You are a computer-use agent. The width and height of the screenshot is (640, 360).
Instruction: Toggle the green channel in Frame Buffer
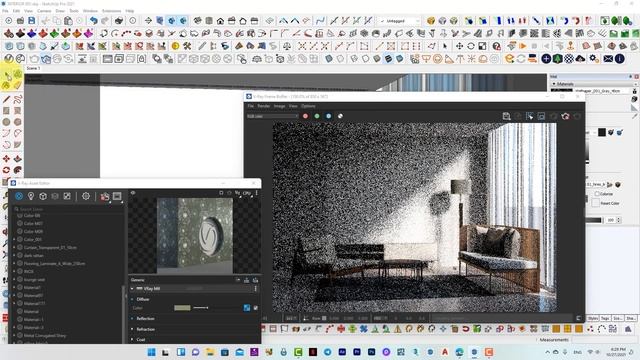coord(317,116)
